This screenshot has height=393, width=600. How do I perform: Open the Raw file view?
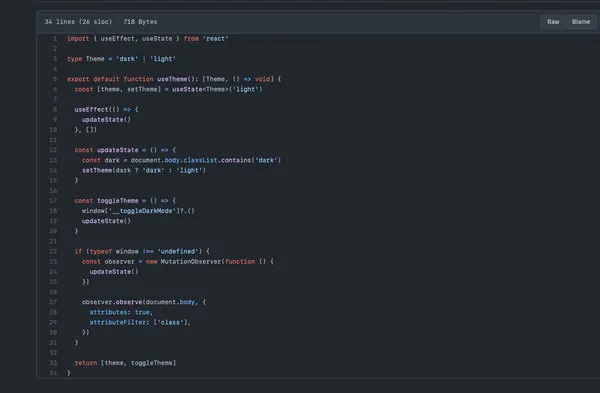[553, 22]
